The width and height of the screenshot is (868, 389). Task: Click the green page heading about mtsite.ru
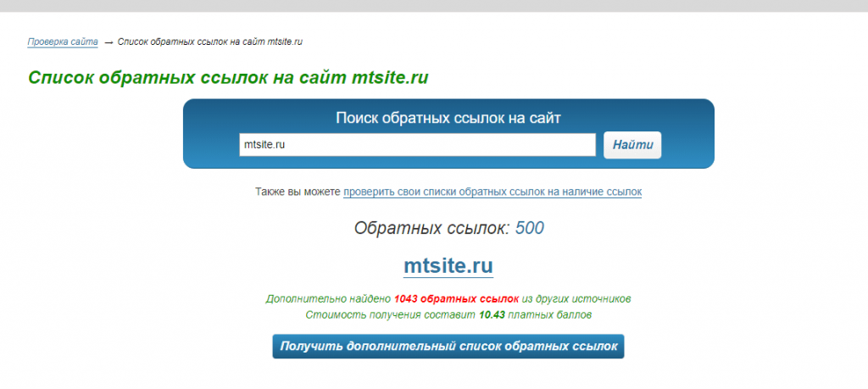228,78
